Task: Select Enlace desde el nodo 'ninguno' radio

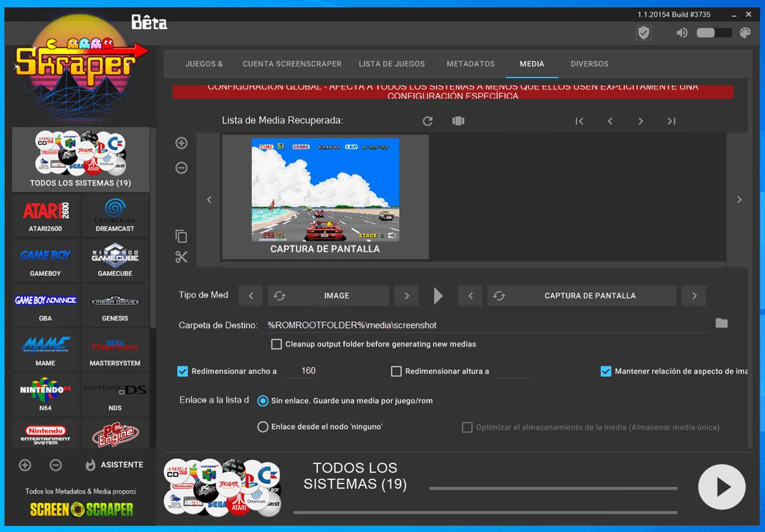Action: [263, 426]
